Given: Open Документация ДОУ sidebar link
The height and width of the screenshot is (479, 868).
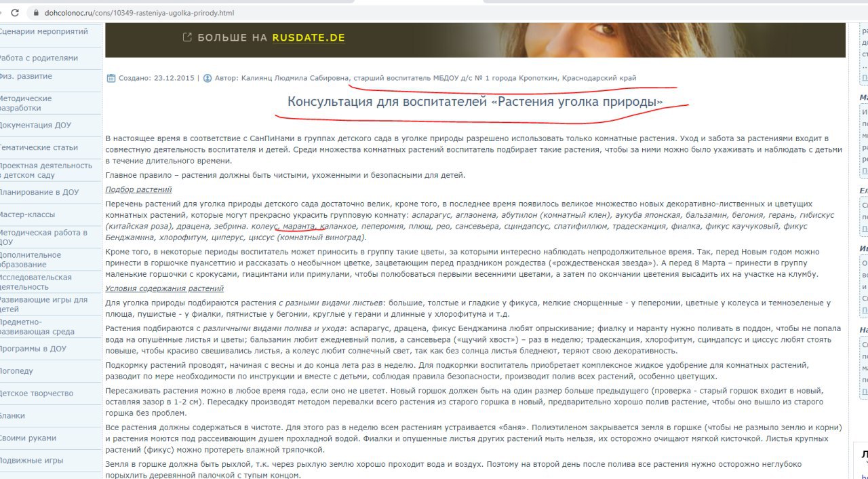Looking at the screenshot, I should pos(35,126).
